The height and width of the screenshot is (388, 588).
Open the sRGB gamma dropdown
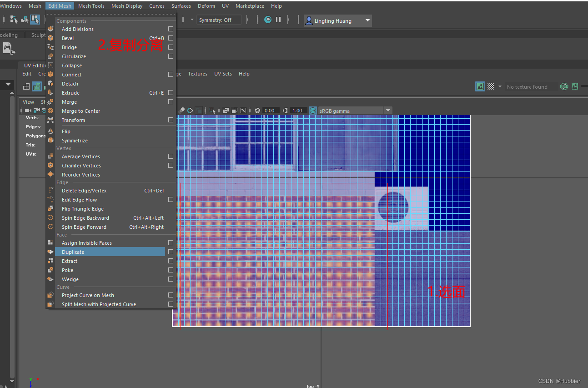387,110
